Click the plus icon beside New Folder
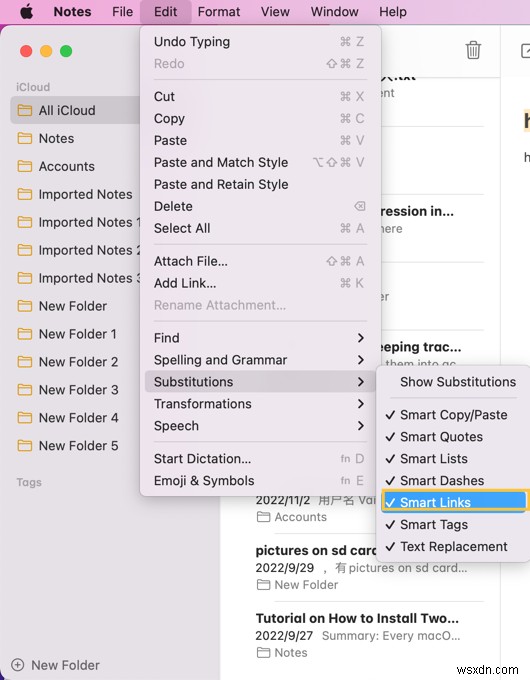The height and width of the screenshot is (680, 530). [x=18, y=665]
